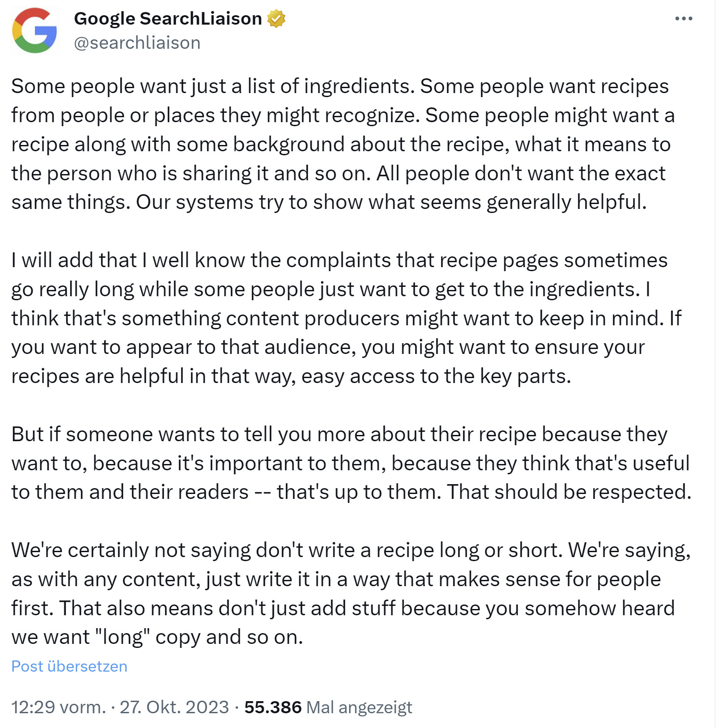Click the profile picture to view the account
This screenshot has width=720, height=728.
pyautogui.click(x=34, y=29)
